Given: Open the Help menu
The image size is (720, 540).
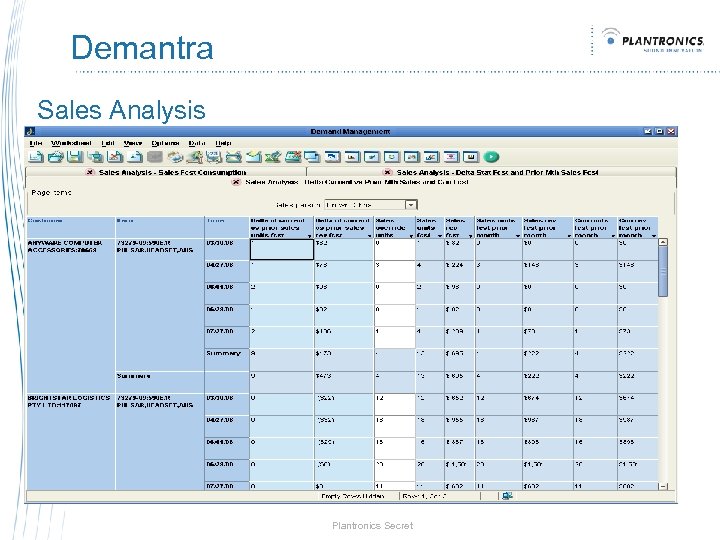Looking at the screenshot, I should 223,143.
